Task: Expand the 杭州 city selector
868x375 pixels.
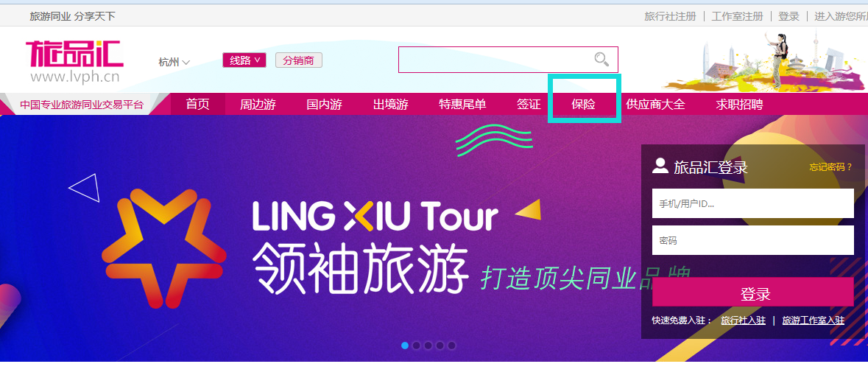Action: tap(174, 62)
